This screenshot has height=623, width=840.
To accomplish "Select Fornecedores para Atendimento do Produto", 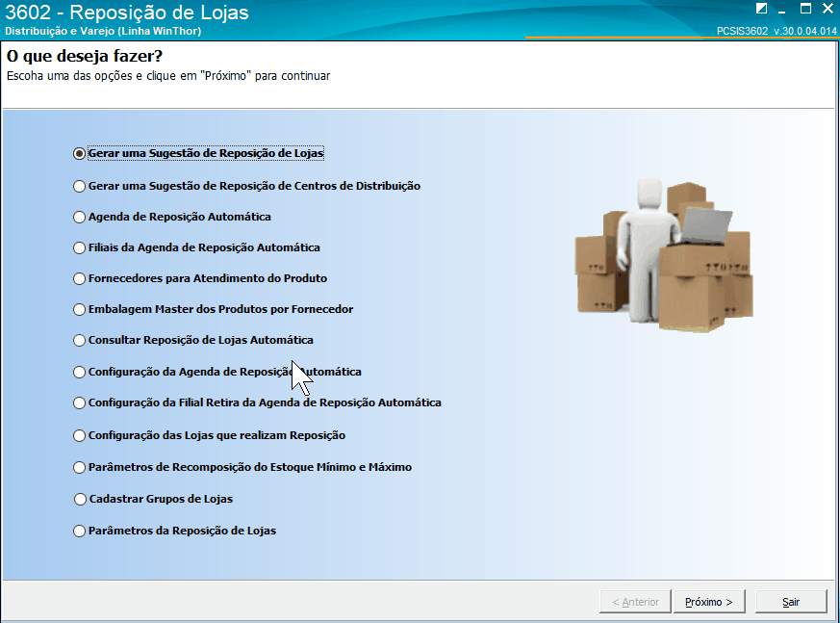I will click(x=200, y=279).
